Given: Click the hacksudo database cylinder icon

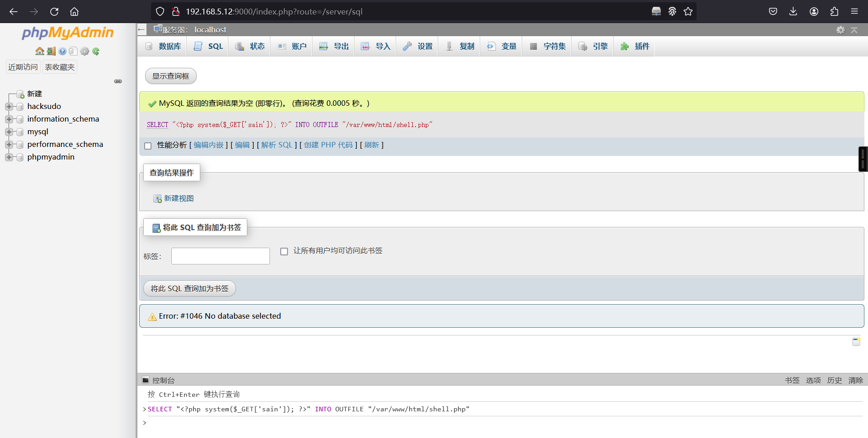Looking at the screenshot, I should pos(19,107).
